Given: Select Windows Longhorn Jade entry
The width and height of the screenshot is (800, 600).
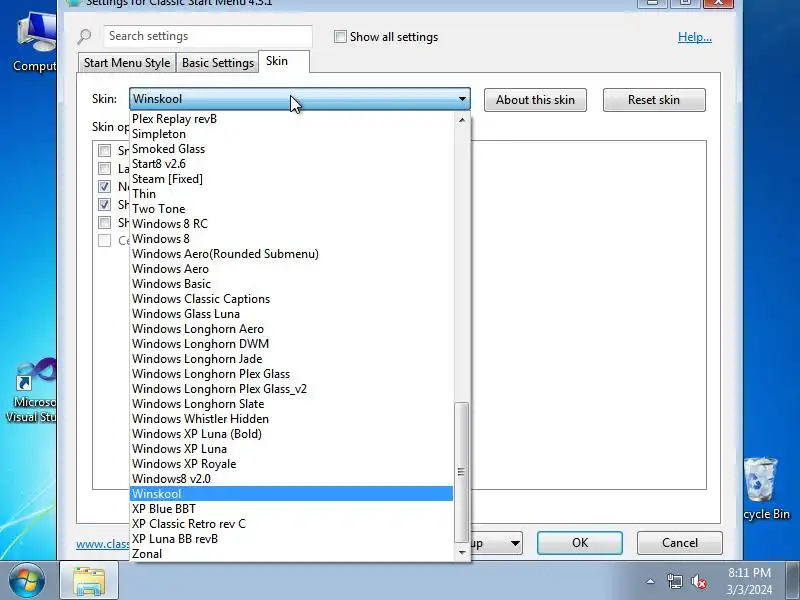Looking at the screenshot, I should click(292, 359).
